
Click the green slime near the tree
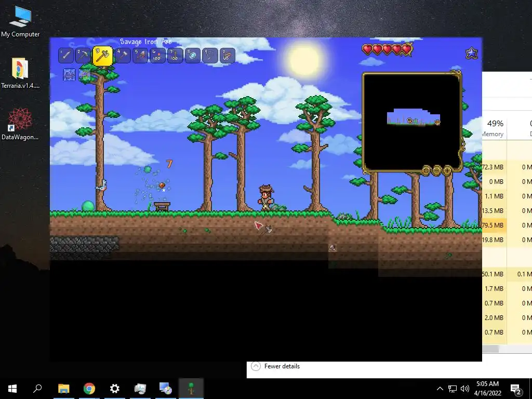[x=88, y=206]
